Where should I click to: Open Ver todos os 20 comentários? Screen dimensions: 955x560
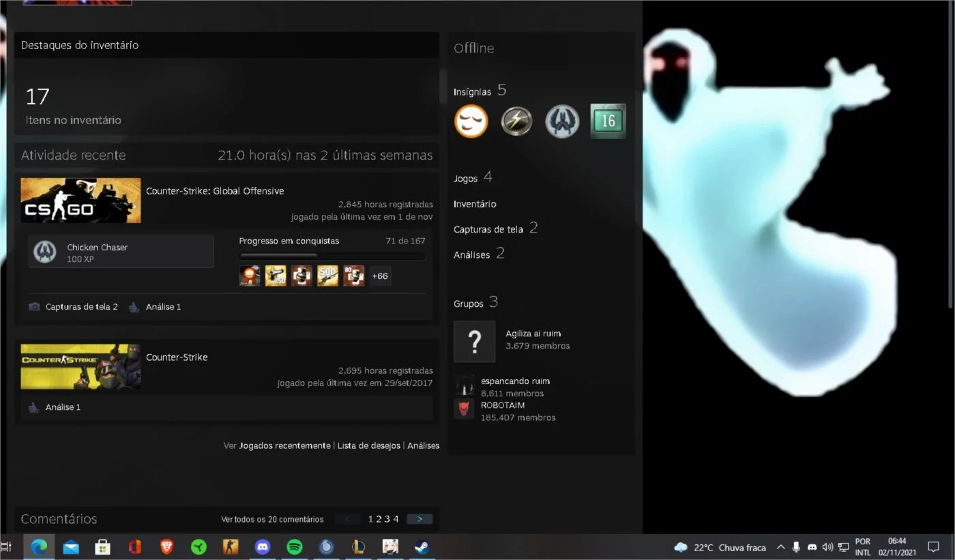tap(272, 520)
